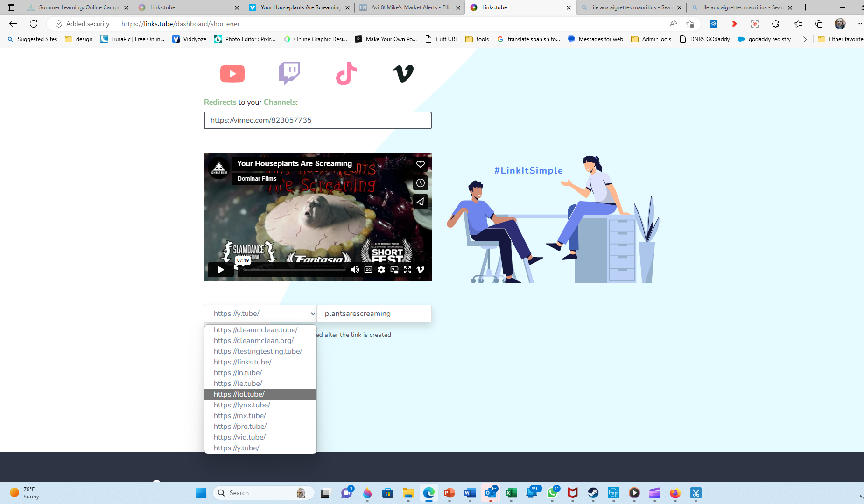Viewport: 864px width, 504px height.
Task: Open Dominar Films channel avatar
Action: point(219,168)
